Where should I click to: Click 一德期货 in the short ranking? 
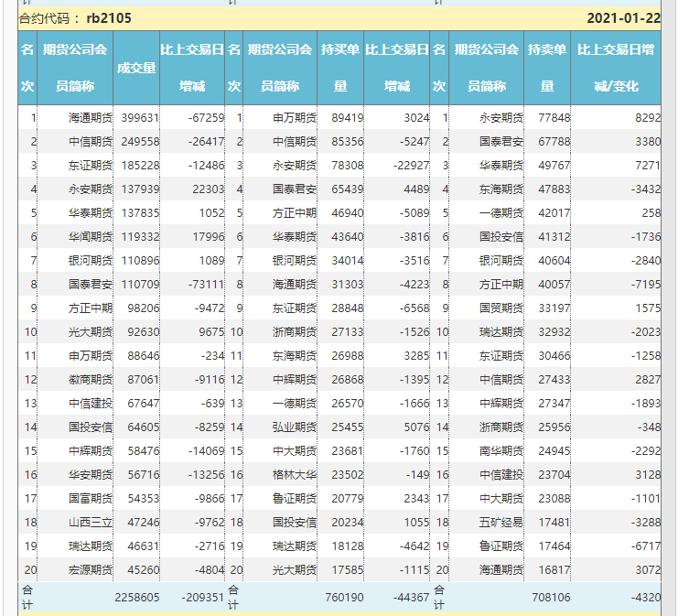click(501, 212)
